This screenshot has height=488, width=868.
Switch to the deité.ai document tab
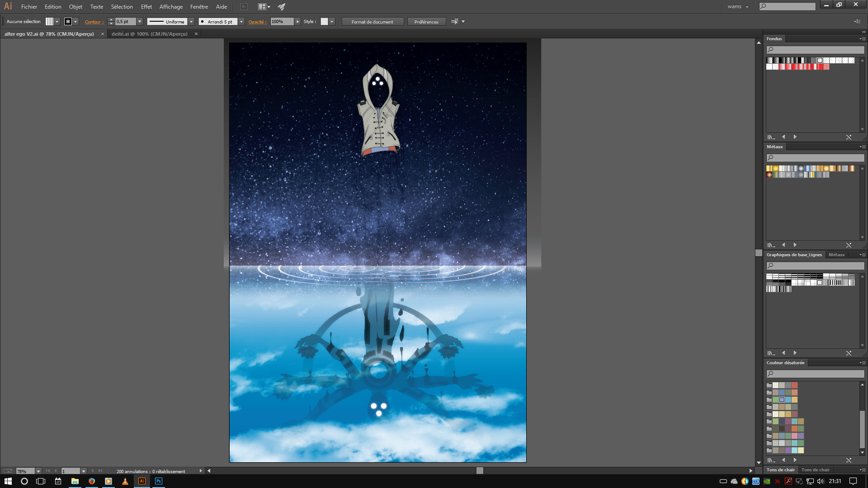point(150,34)
